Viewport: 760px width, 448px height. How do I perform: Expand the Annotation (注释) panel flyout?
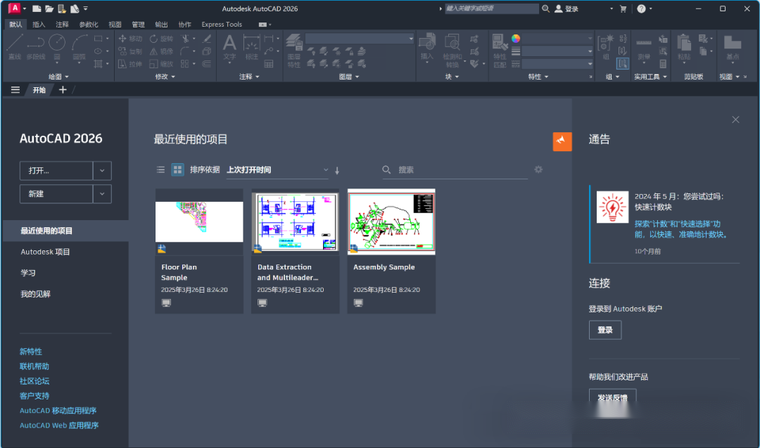click(249, 77)
